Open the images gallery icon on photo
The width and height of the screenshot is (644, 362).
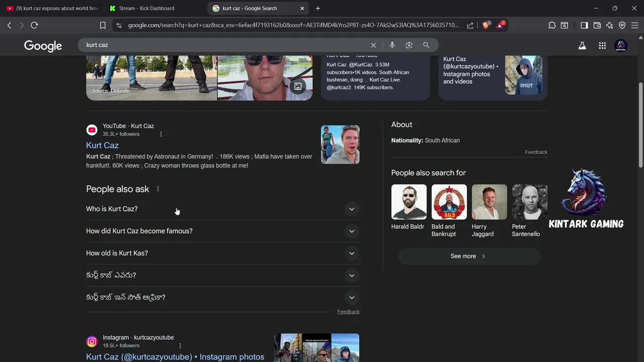coord(298,86)
